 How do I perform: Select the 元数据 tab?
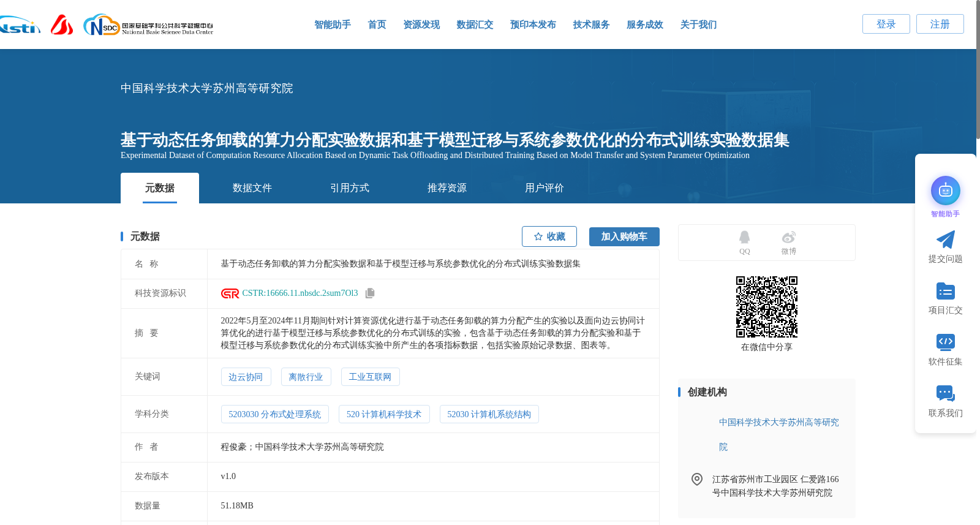160,188
